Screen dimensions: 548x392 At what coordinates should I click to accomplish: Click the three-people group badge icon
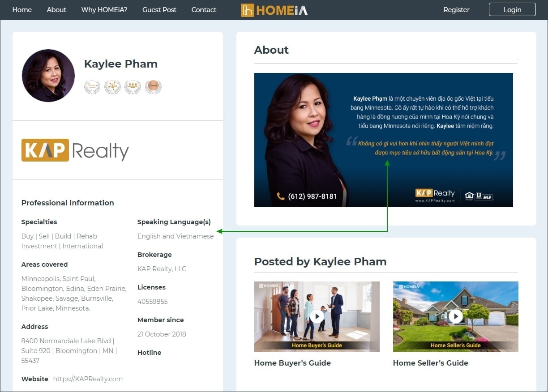point(133,87)
